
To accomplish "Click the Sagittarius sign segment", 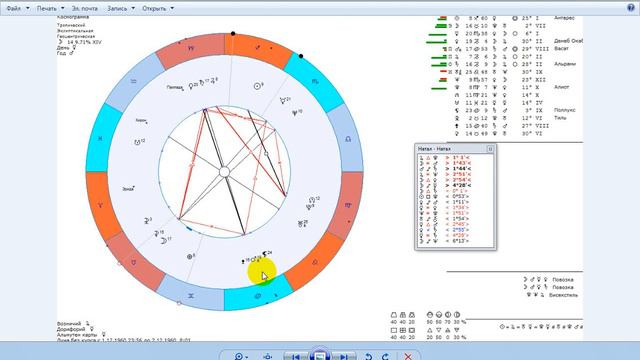I will click(258, 48).
